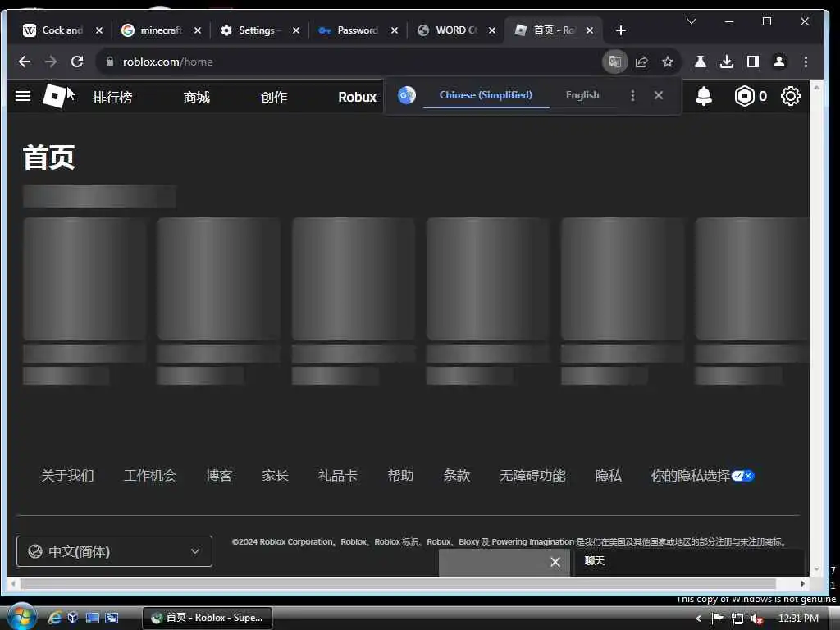Reload the roblox.com page
Screen dimensions: 840x630
77,62
